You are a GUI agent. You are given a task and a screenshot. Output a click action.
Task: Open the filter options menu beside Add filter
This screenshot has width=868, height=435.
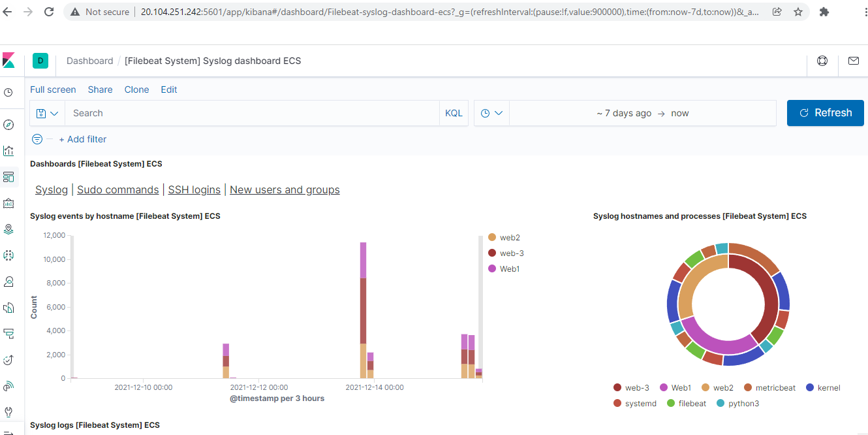point(37,138)
